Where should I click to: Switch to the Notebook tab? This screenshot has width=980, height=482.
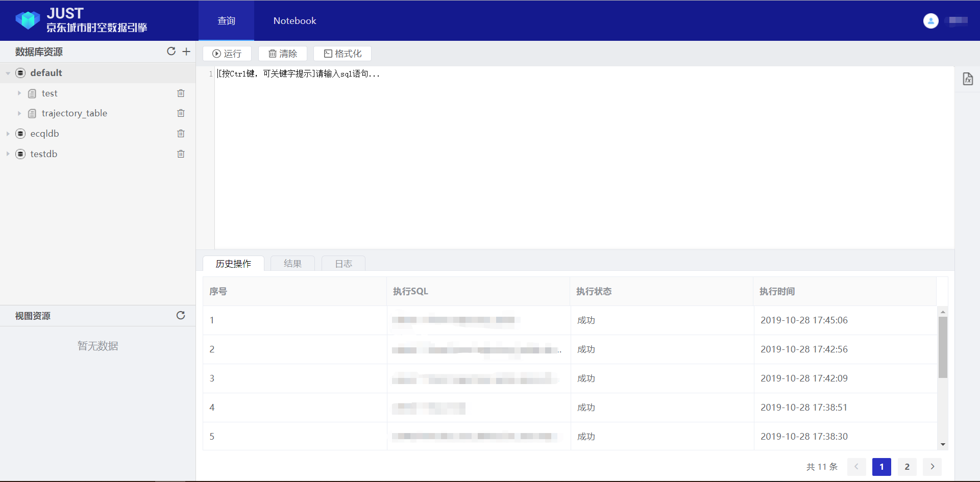295,21
